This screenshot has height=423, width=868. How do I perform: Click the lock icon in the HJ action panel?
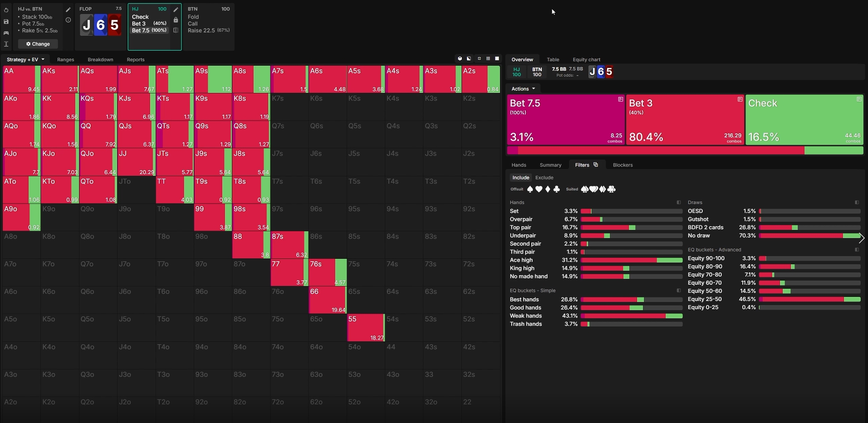tap(176, 20)
